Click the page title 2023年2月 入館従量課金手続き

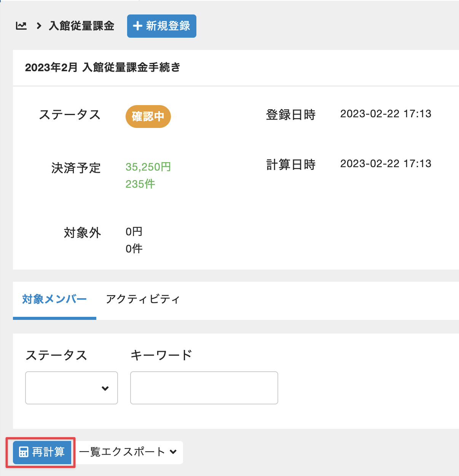click(x=102, y=67)
